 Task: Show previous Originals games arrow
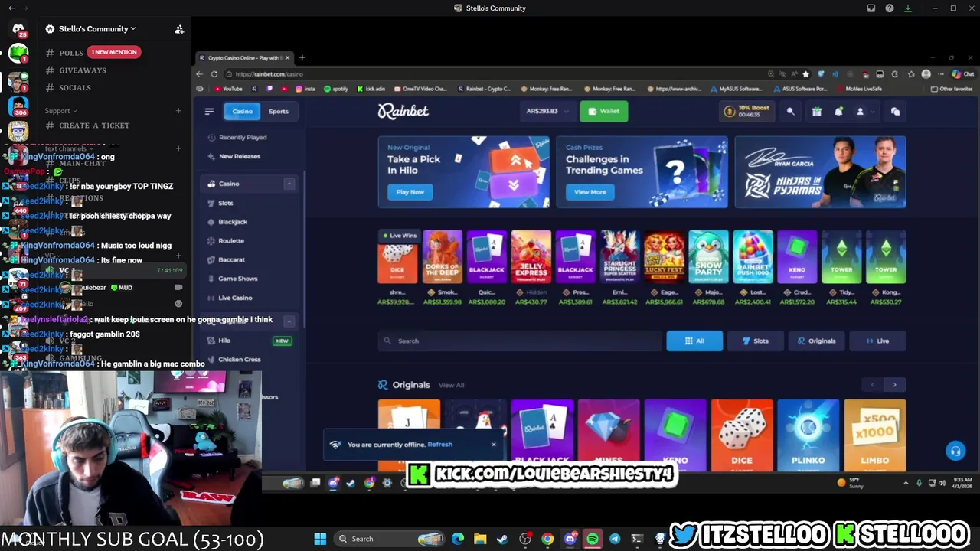point(872,385)
